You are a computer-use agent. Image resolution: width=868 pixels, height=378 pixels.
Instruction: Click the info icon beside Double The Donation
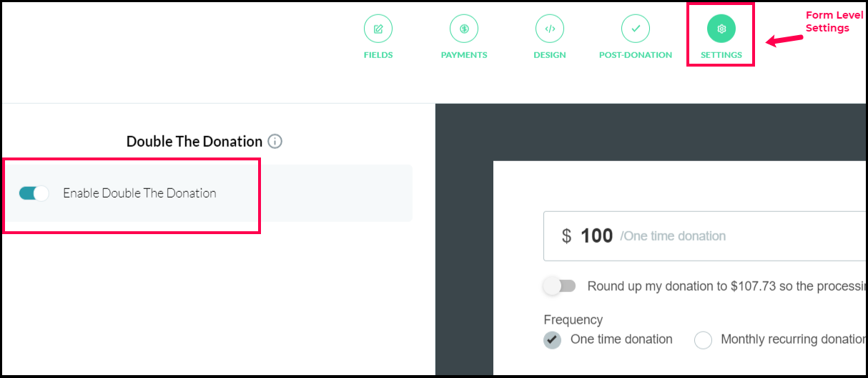coord(275,142)
